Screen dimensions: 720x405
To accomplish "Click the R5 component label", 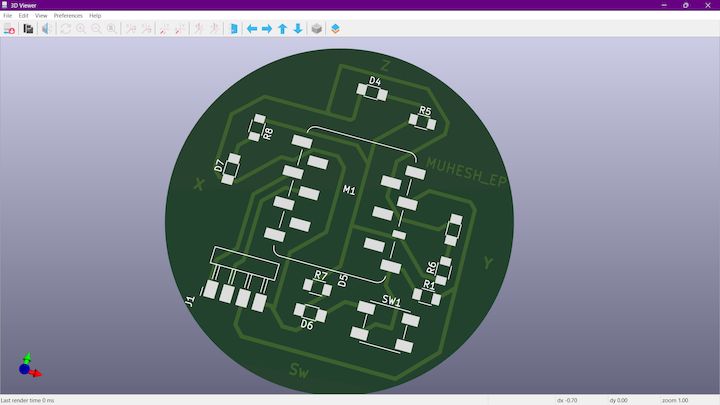I will coord(425,111).
